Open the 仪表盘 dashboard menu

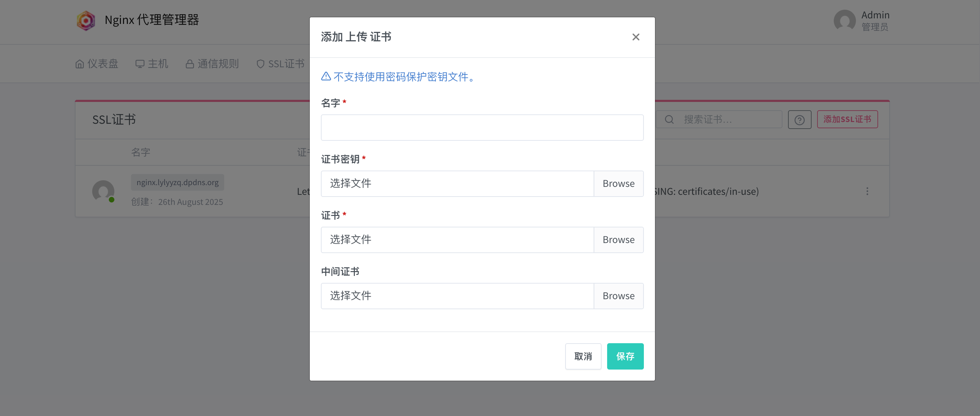(97, 63)
